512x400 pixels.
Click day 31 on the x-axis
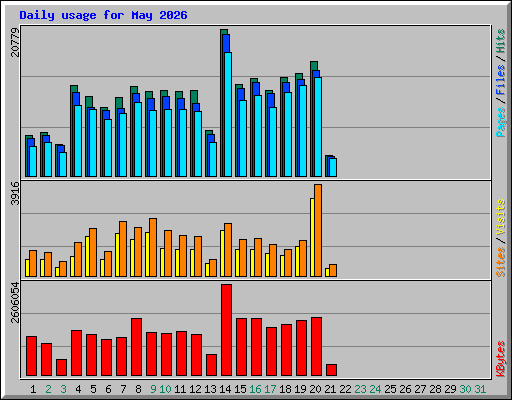pyautogui.click(x=480, y=389)
